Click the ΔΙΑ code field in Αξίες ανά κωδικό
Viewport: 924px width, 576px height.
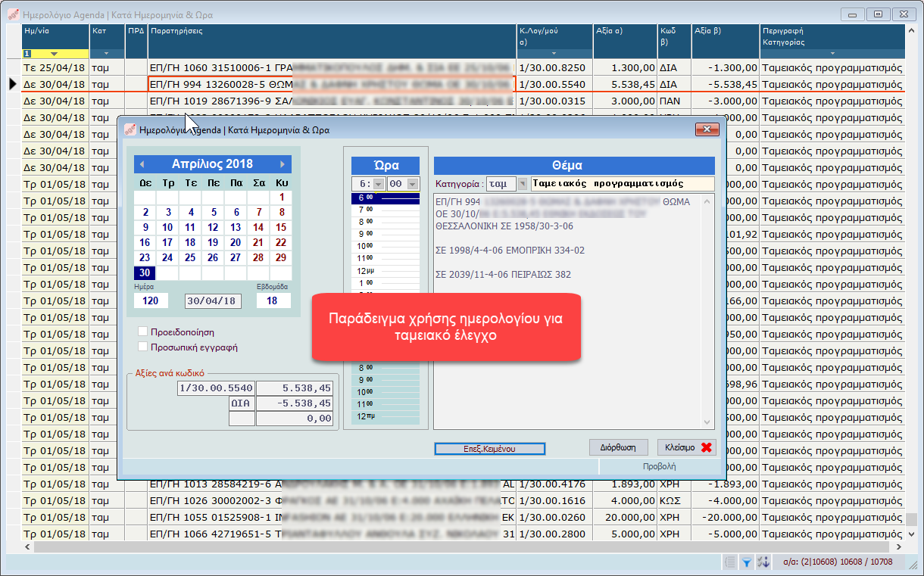(242, 403)
